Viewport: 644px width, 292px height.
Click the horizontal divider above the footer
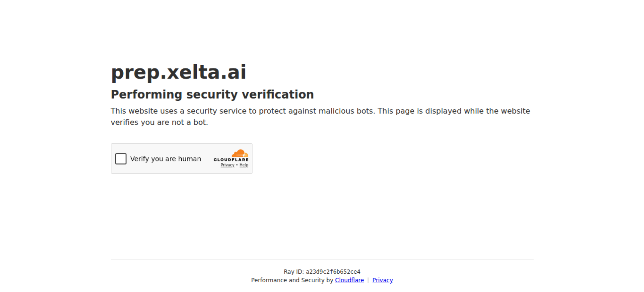(x=322, y=260)
